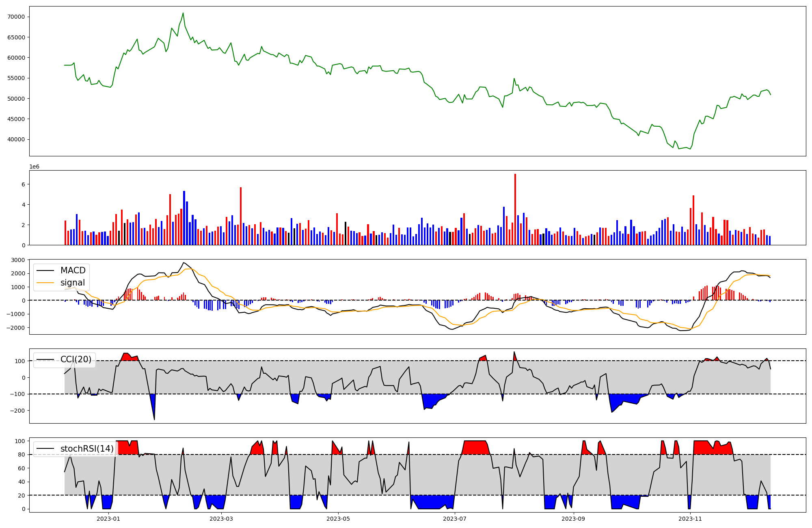Click the 2023-01 date tick label
The width and height of the screenshot is (812, 528).
click(108, 519)
